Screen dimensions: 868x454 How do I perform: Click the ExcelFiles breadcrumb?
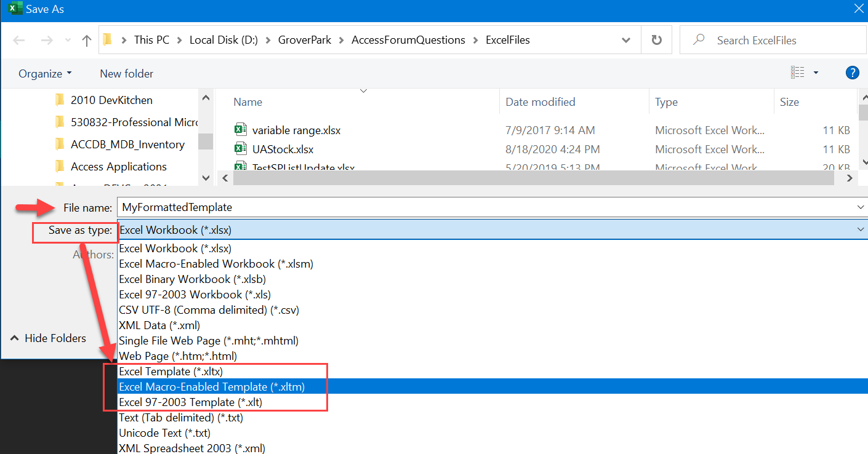click(508, 40)
